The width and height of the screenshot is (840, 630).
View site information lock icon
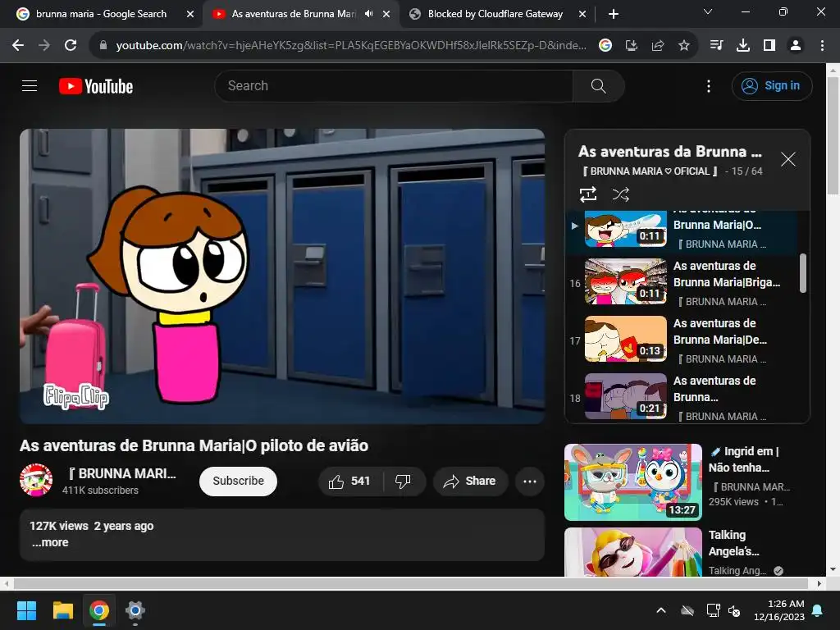coord(103,46)
